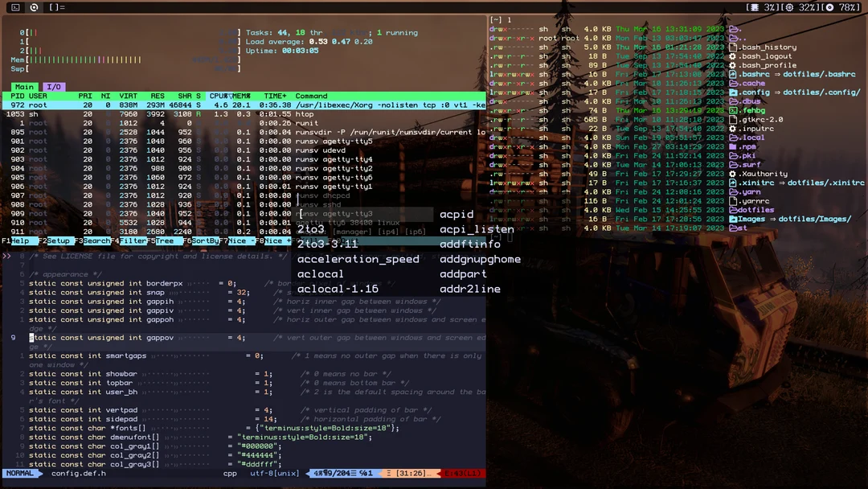Viewport: 868px width, 489px height.
Task: Click the circular app icon beside the terminal icon
Action: click(34, 6)
